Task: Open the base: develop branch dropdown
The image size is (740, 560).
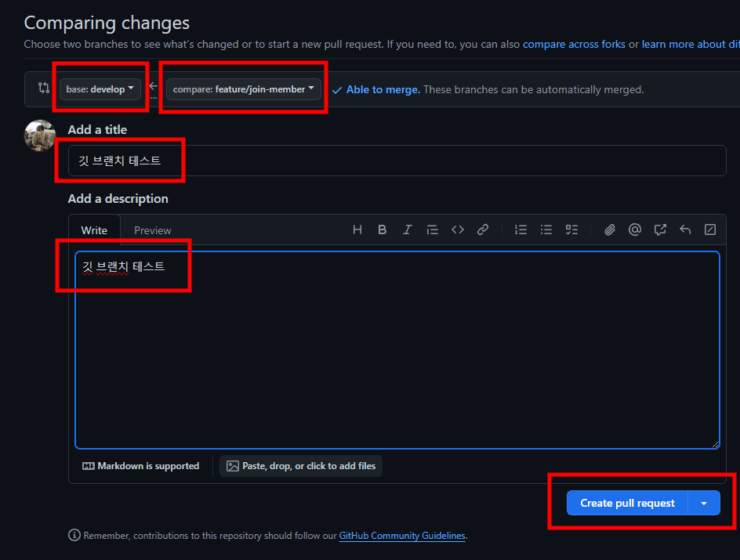Action: tap(100, 89)
